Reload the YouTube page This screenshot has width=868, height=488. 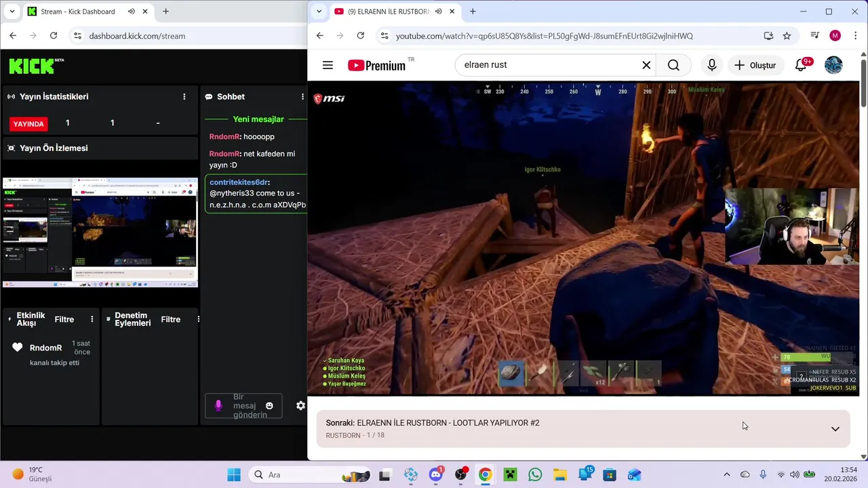click(361, 36)
